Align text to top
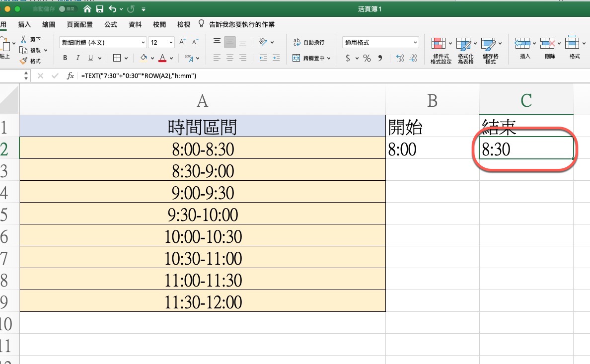 pyautogui.click(x=217, y=42)
